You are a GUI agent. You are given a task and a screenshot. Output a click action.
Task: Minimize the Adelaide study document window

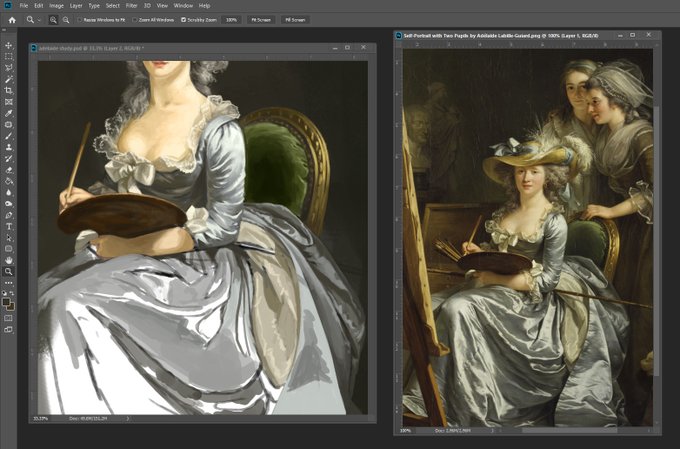click(335, 48)
